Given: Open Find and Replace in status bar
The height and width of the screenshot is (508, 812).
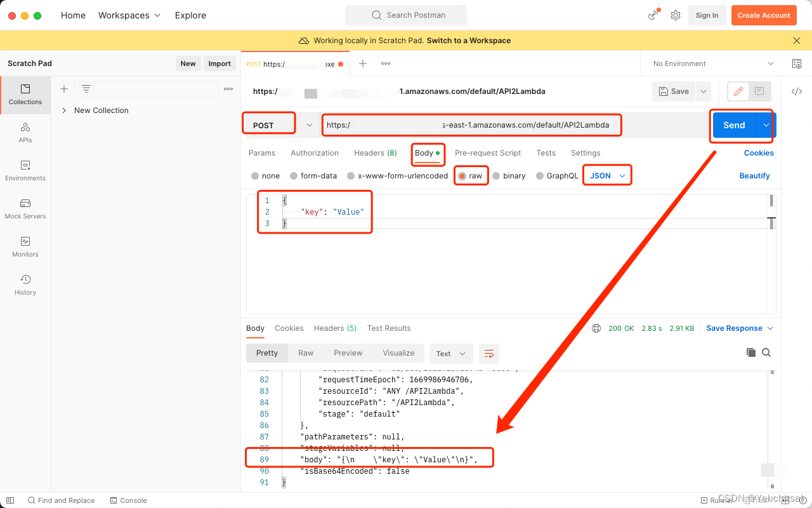Looking at the screenshot, I should point(61,500).
